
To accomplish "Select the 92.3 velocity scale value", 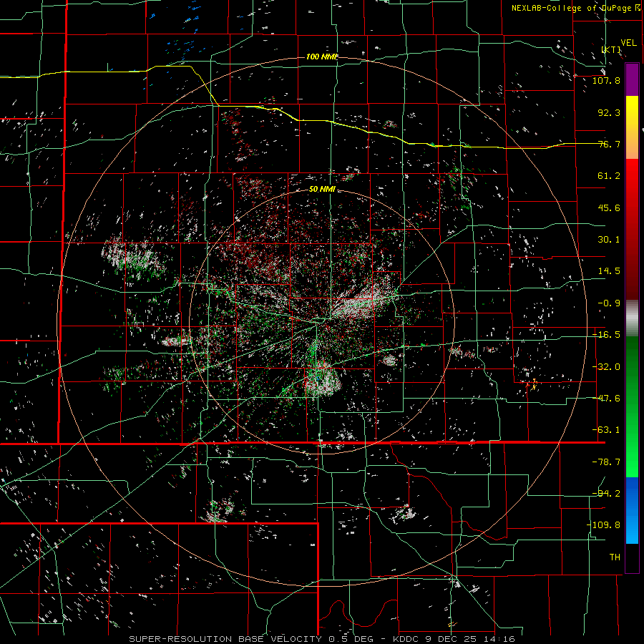I will pos(609,112).
